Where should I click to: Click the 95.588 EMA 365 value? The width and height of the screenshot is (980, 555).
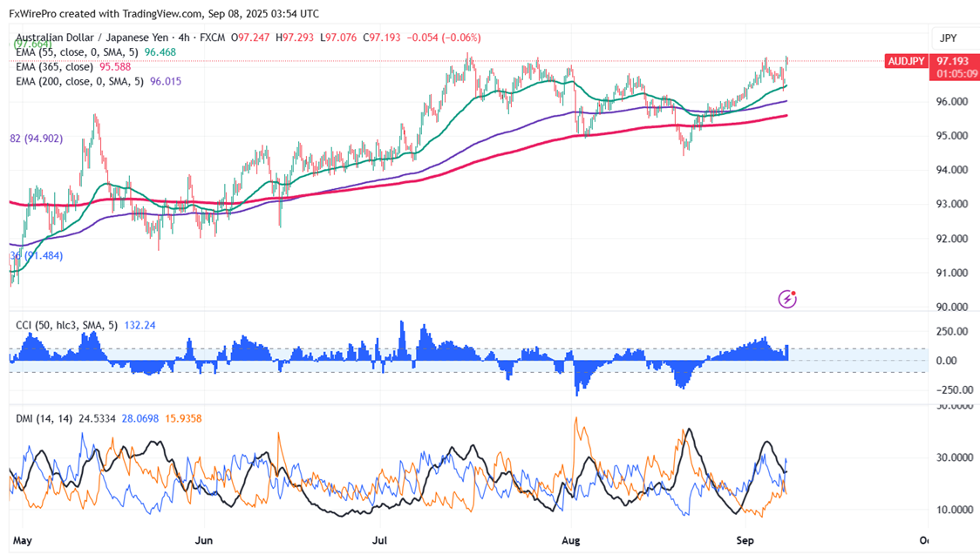116,67
